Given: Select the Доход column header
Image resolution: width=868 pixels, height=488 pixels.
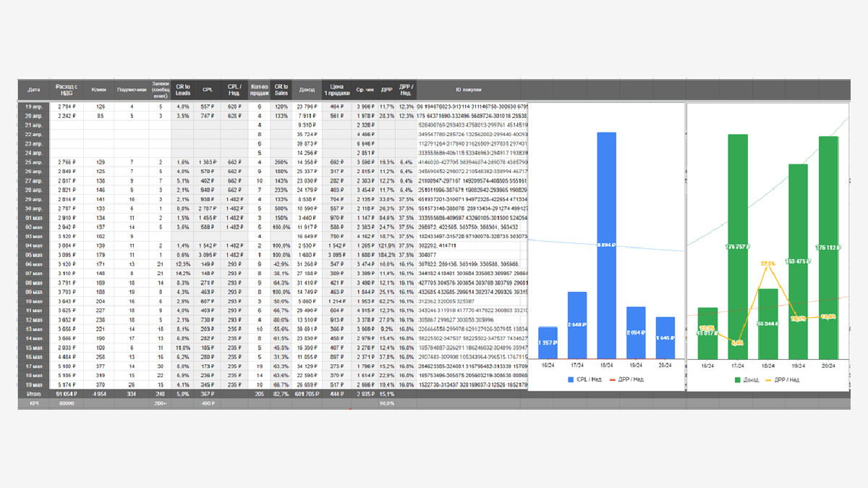Looking at the screenshot, I should pyautogui.click(x=307, y=91).
